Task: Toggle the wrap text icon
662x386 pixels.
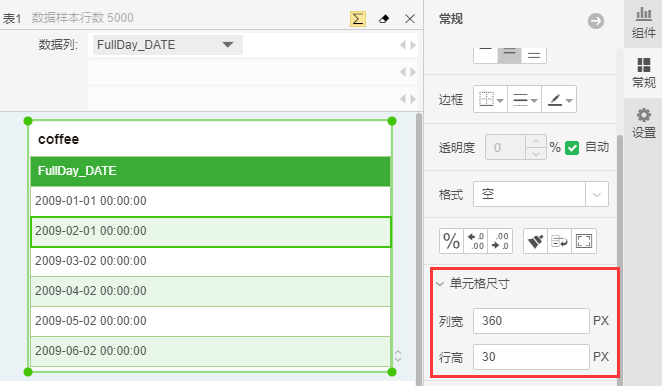Action: pos(559,241)
